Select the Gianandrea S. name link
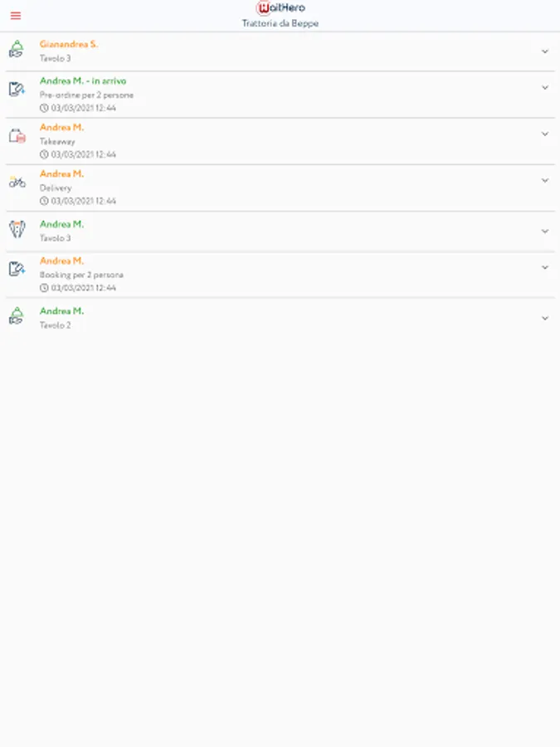Screen dimensions: 560x747 pos(69,44)
